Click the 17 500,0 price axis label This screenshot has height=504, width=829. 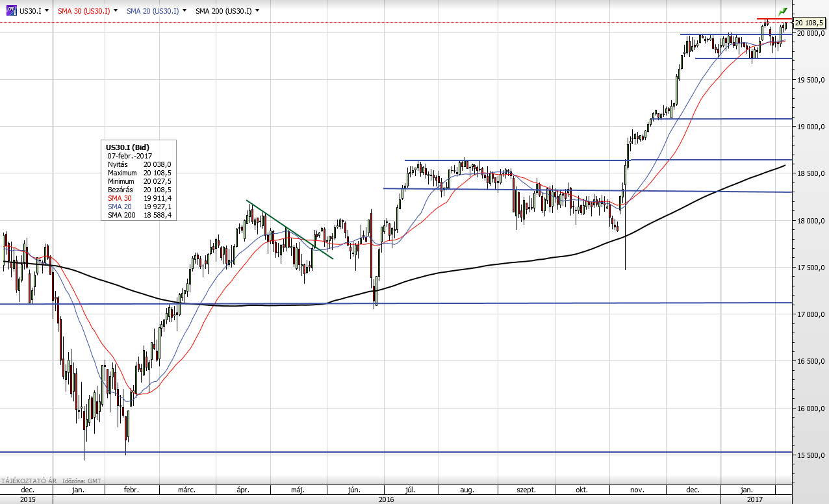pos(811,268)
